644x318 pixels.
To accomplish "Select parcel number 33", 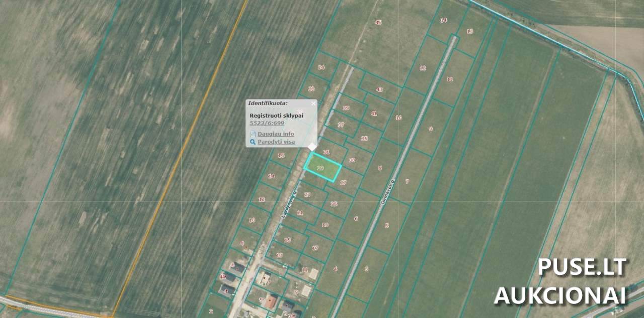I will 352,160.
